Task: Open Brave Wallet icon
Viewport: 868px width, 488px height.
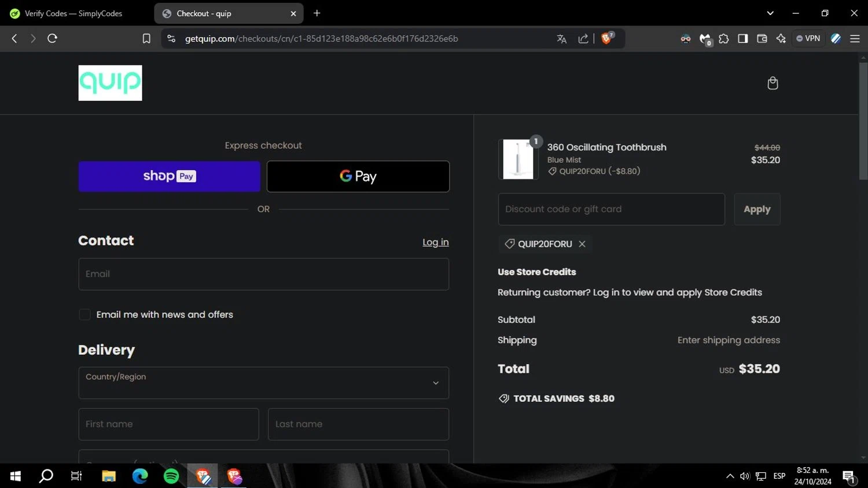Action: pyautogui.click(x=762, y=39)
